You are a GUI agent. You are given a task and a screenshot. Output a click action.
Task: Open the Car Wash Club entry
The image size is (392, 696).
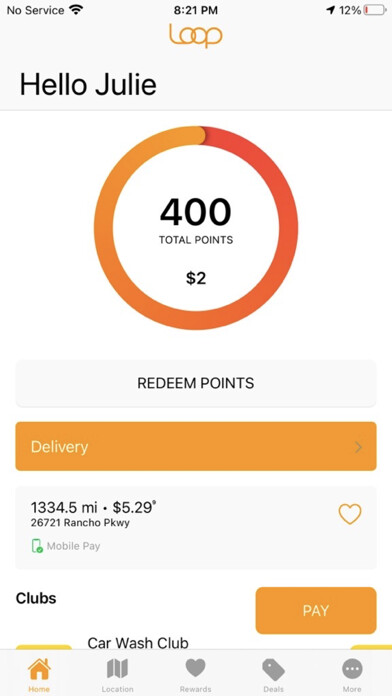[x=138, y=642]
